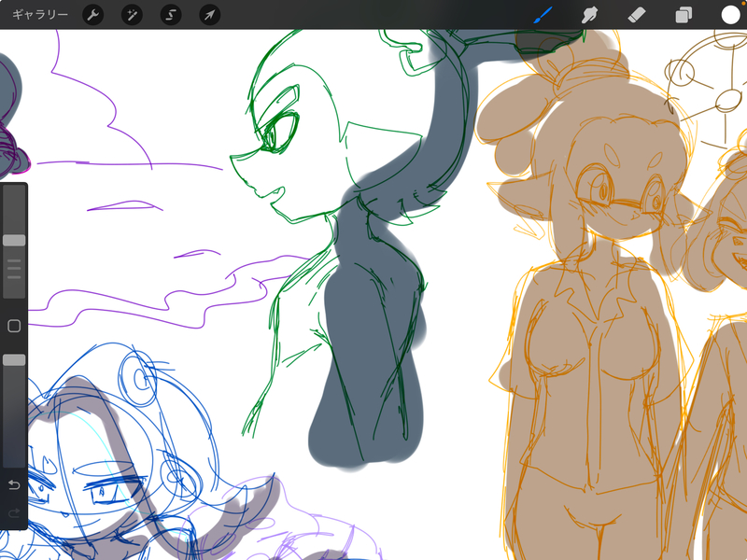Redo the last undone stroke
Screen dimensions: 747x560
click(14, 512)
